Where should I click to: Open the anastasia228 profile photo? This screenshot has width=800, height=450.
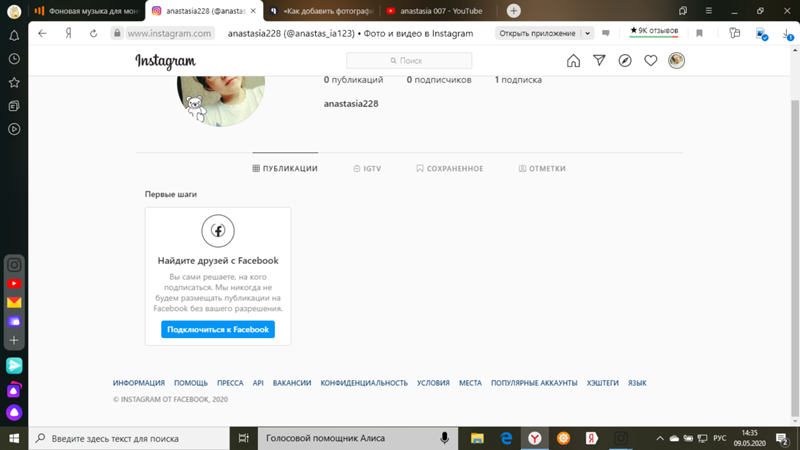[221, 101]
